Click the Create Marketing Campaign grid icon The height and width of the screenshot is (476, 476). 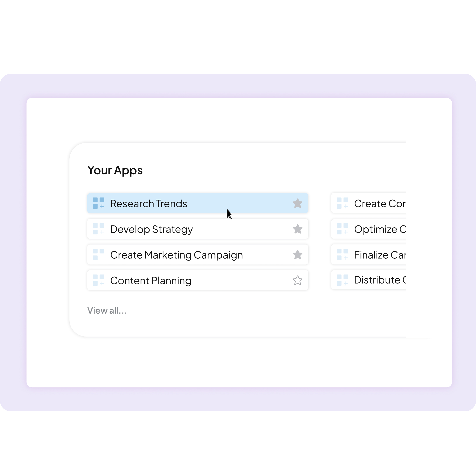(99, 254)
